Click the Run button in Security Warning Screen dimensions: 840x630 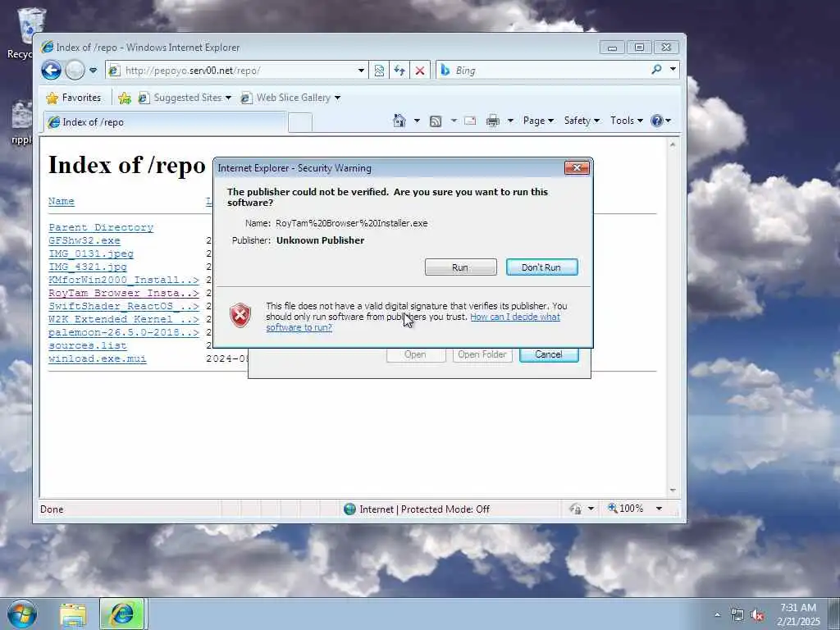pos(461,267)
